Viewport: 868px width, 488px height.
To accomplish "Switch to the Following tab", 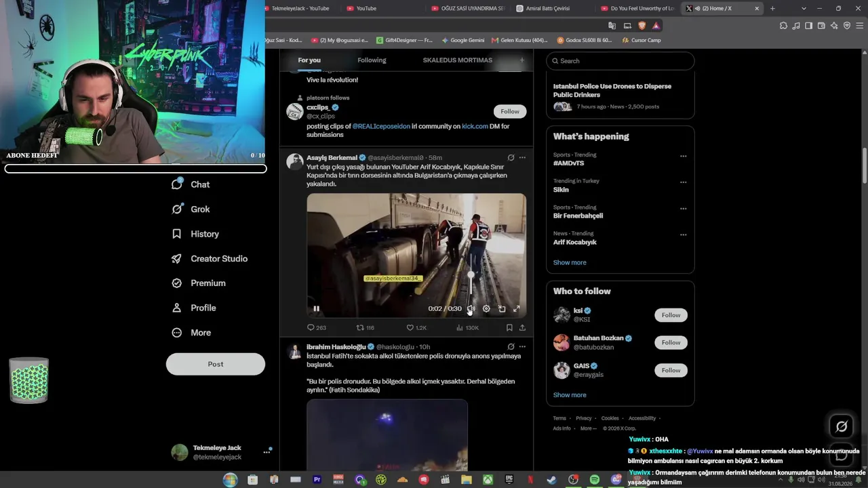I will 372,60.
